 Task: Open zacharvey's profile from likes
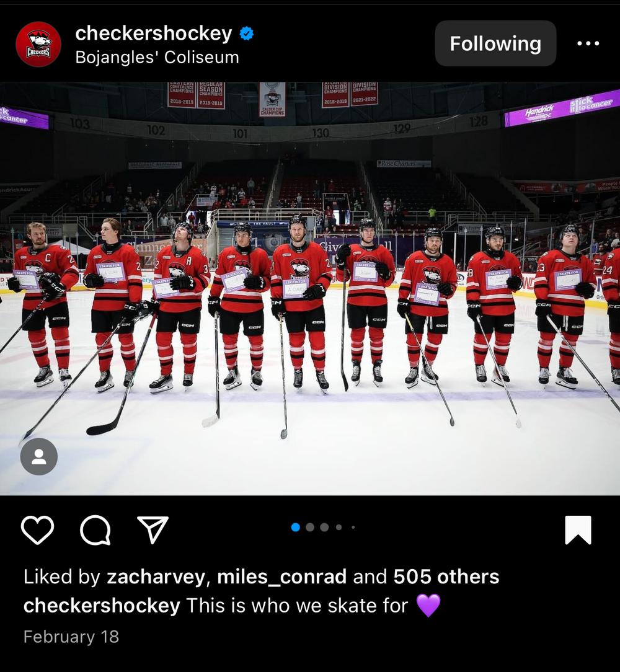tap(157, 577)
